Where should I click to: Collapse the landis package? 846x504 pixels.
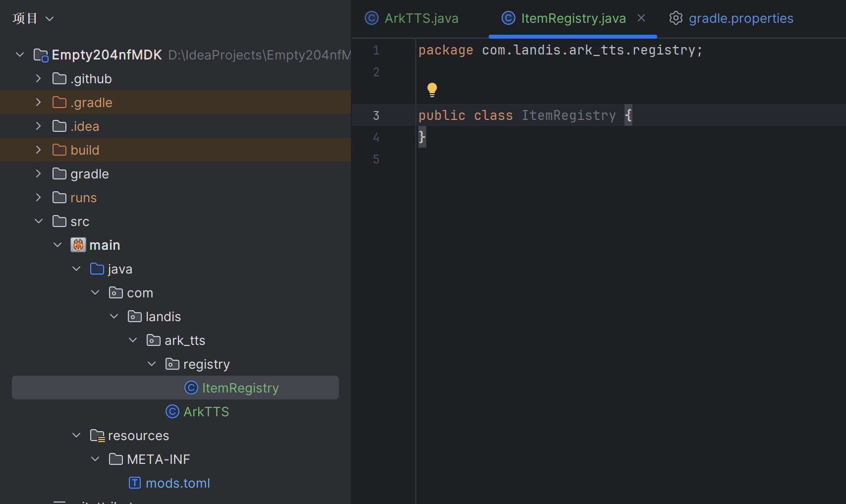coord(114,316)
